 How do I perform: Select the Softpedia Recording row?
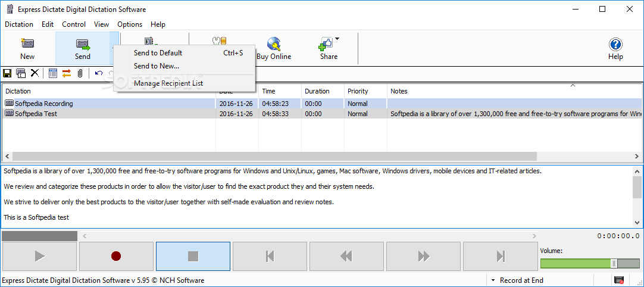pos(322,104)
